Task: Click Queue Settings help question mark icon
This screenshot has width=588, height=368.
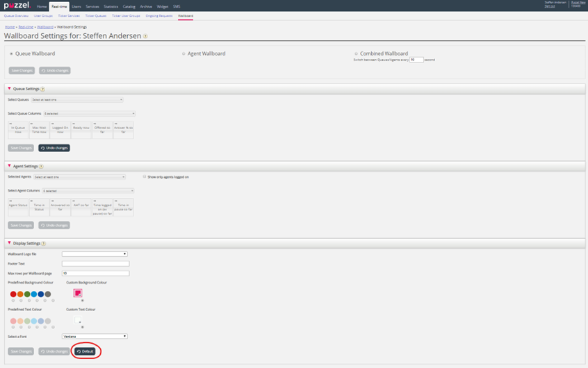Action: [x=42, y=89]
